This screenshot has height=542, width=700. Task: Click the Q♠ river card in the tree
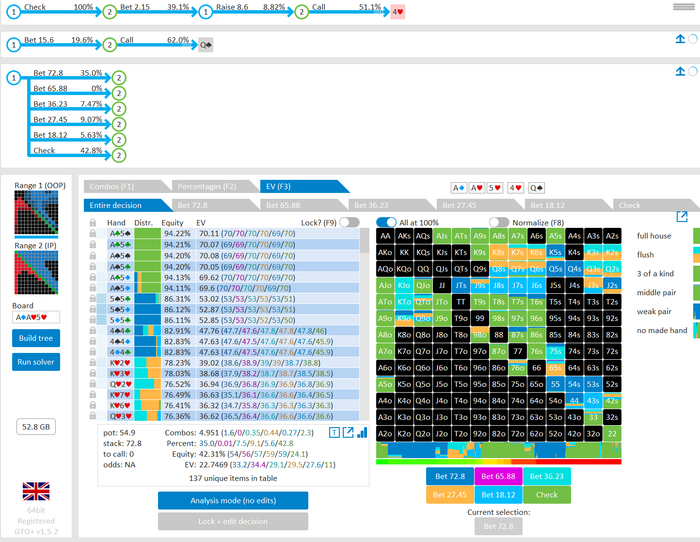coord(205,45)
